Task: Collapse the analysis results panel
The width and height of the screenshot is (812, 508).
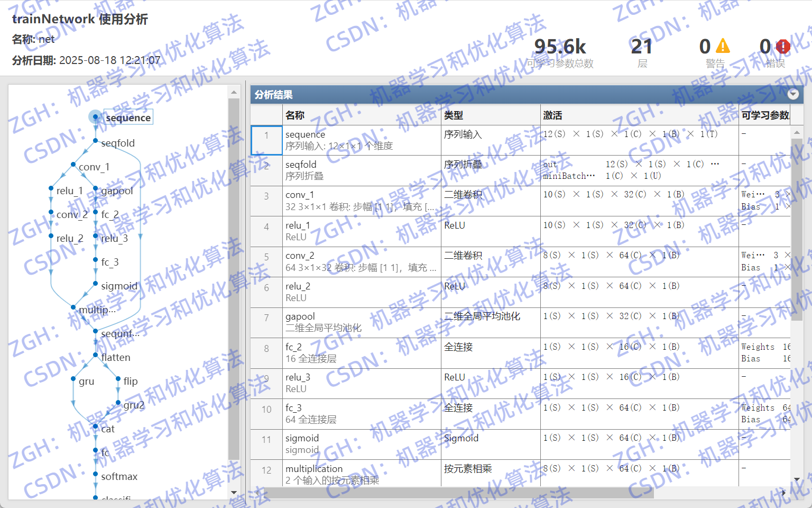Action: [793, 94]
